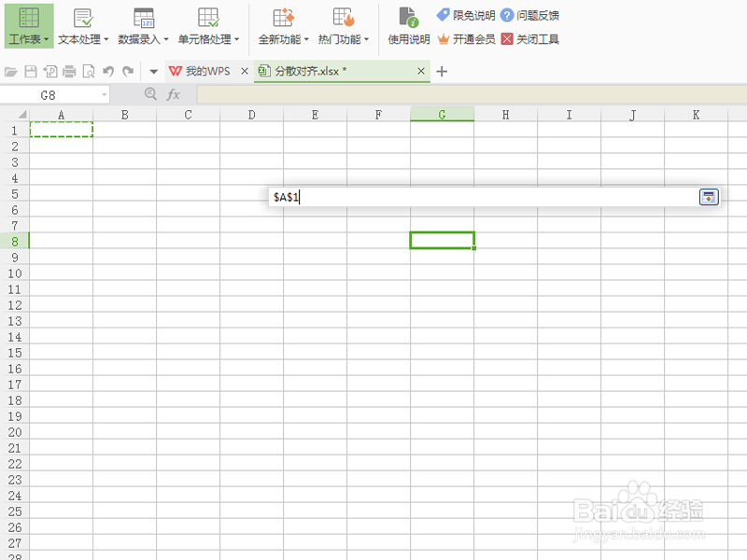Click 开通会员 crown button
The width and height of the screenshot is (747, 560).
(466, 39)
